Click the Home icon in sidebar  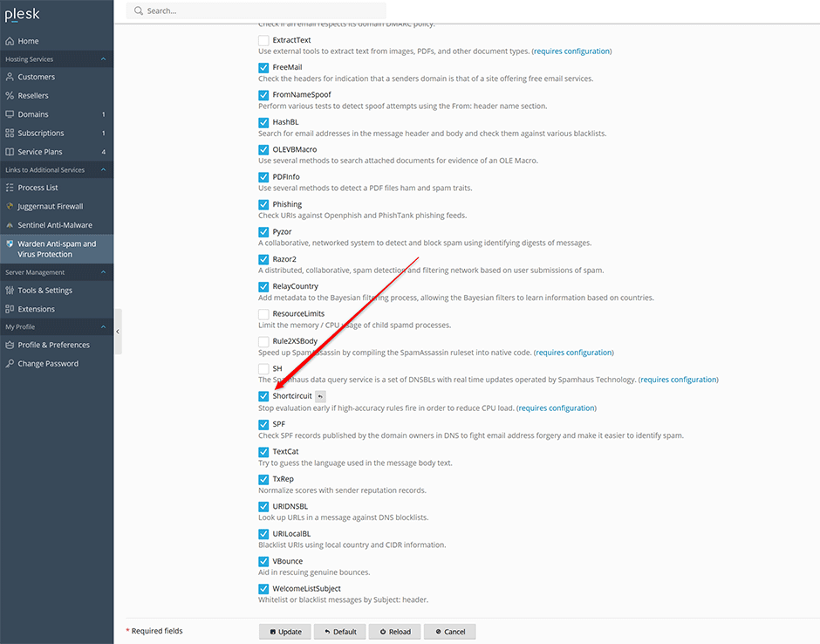pos(10,41)
